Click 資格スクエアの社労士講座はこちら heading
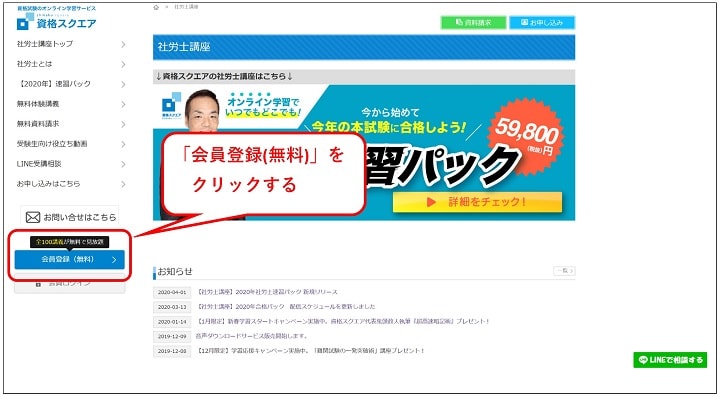This screenshot has width=720, height=397. coord(225,76)
